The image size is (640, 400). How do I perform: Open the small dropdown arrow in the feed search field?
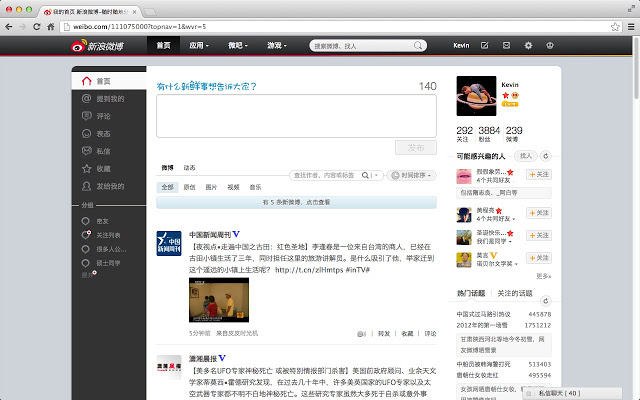tap(376, 176)
